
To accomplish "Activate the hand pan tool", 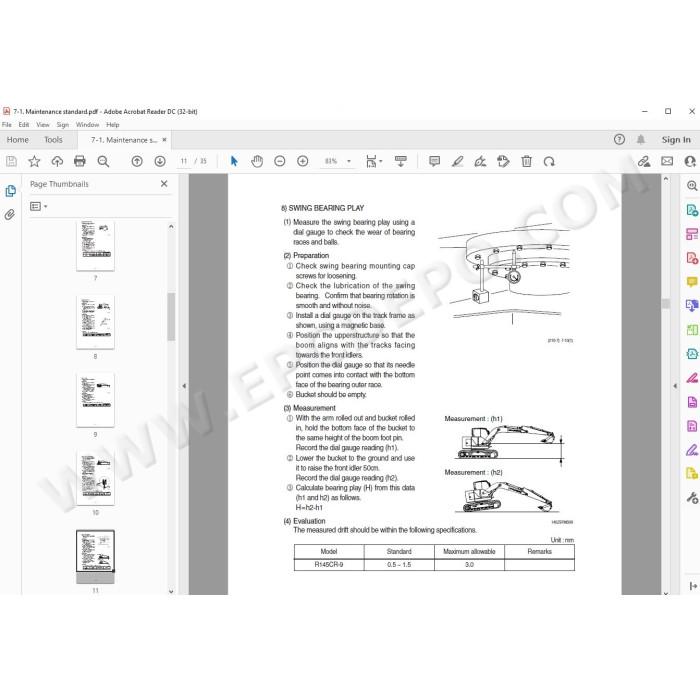I will 257,161.
